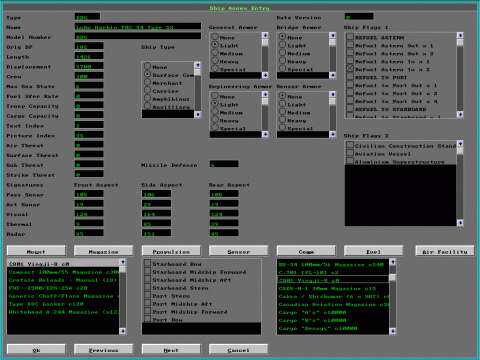Click the Missile Defence value field

point(224,164)
